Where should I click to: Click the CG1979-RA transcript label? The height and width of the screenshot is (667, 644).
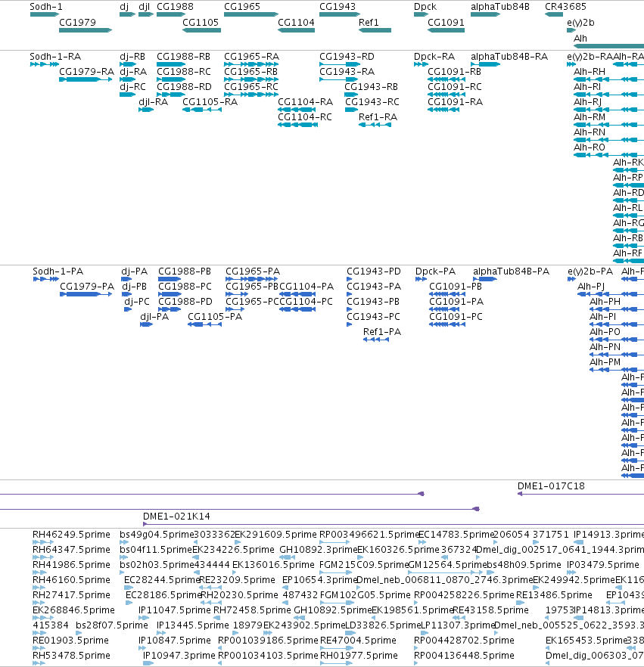click(87, 72)
